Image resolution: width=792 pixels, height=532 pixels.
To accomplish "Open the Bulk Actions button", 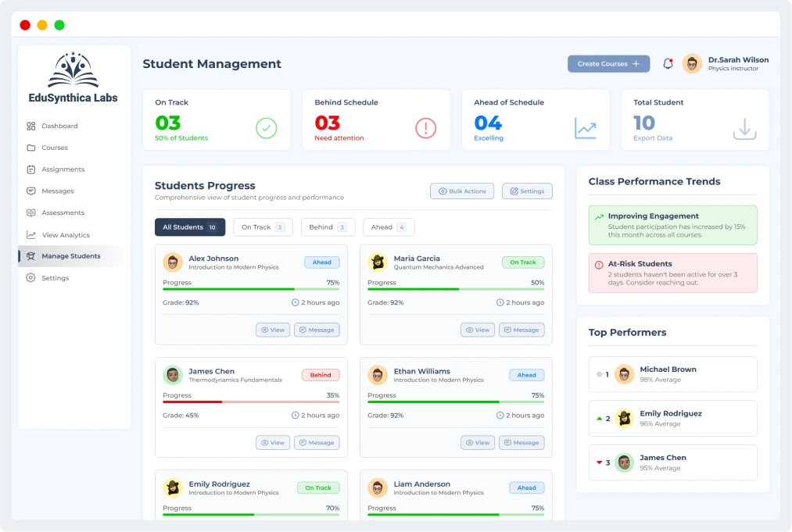I will [x=462, y=191].
